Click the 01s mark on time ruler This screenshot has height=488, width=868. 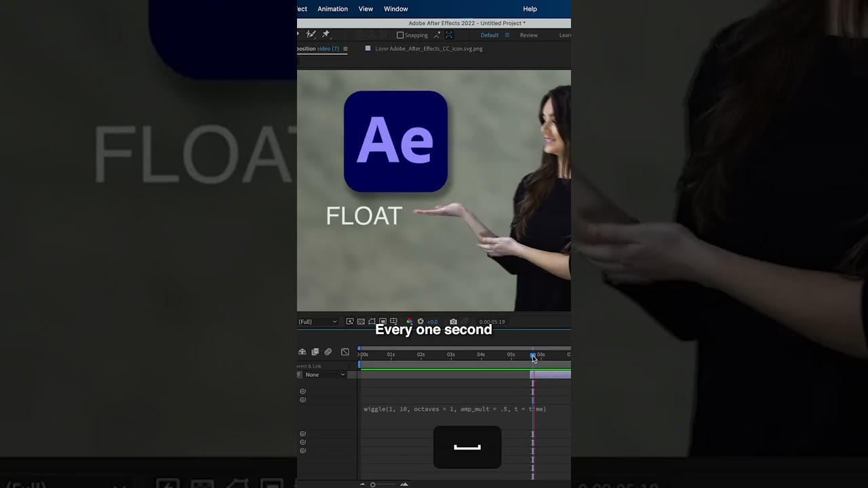coord(391,354)
